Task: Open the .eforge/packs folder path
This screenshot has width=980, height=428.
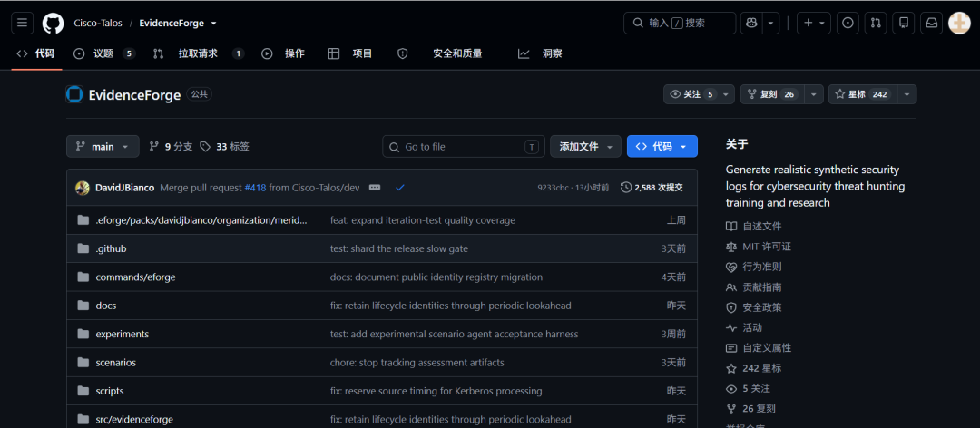Action: (201, 220)
